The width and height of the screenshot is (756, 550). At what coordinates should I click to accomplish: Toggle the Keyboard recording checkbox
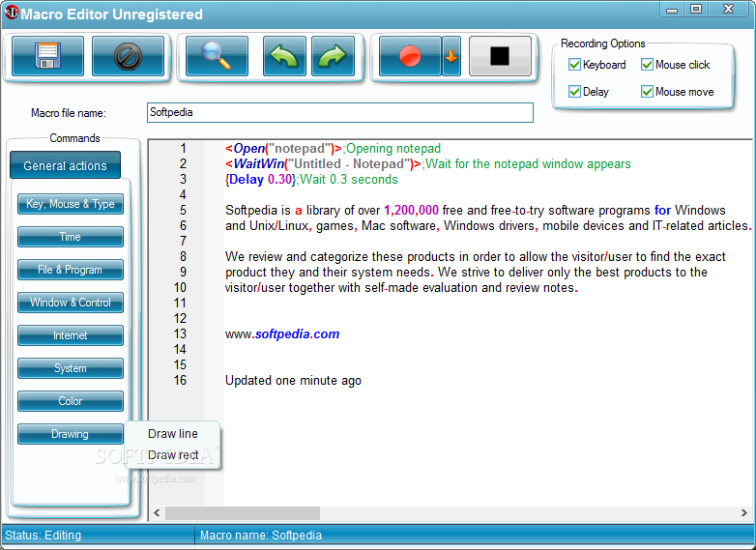[574, 65]
